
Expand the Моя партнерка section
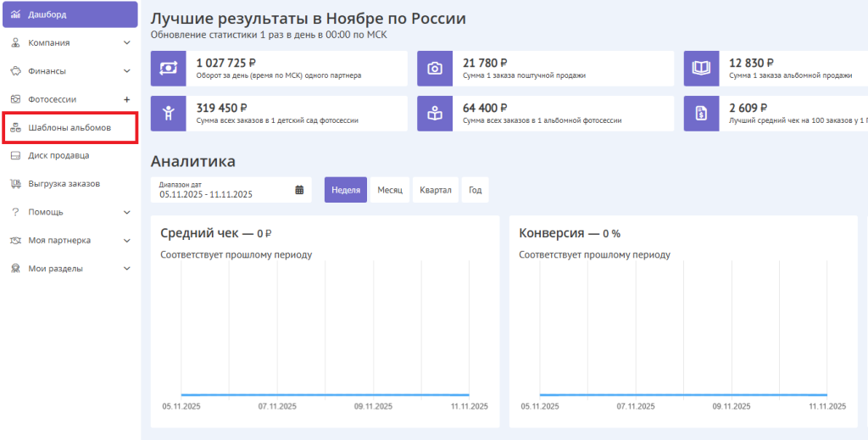[127, 241]
